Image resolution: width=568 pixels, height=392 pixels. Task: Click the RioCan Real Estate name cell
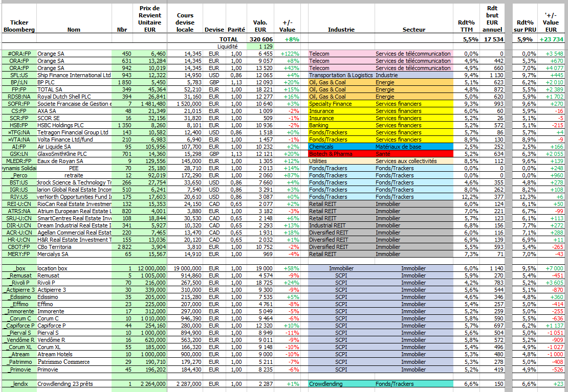(74, 204)
